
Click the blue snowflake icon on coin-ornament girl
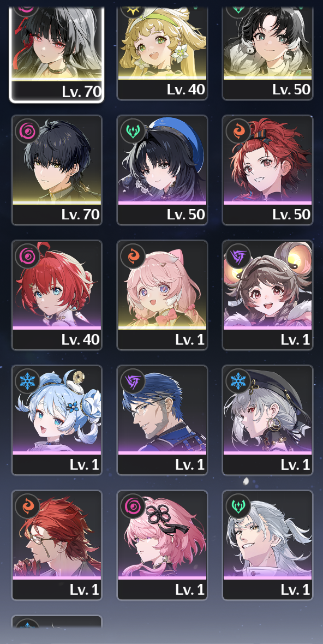[x=27, y=381]
